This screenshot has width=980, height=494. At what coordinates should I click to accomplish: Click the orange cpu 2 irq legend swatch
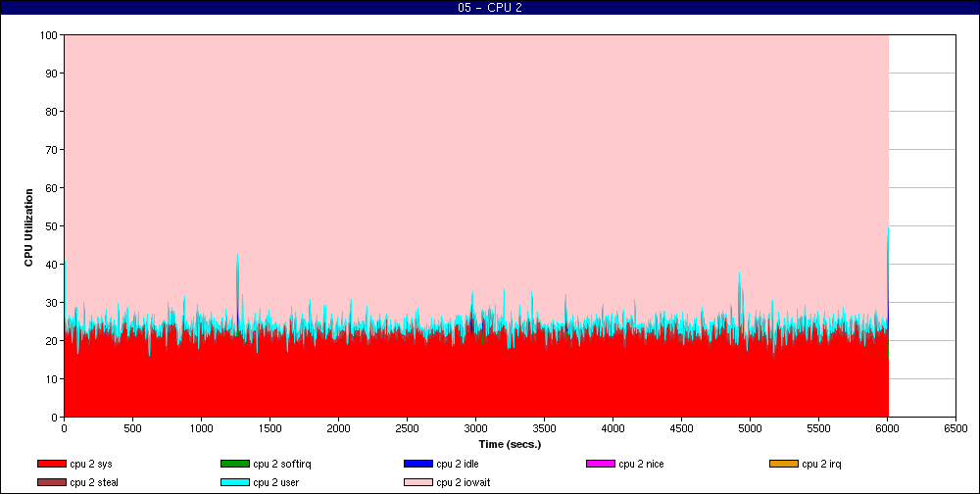(784, 464)
